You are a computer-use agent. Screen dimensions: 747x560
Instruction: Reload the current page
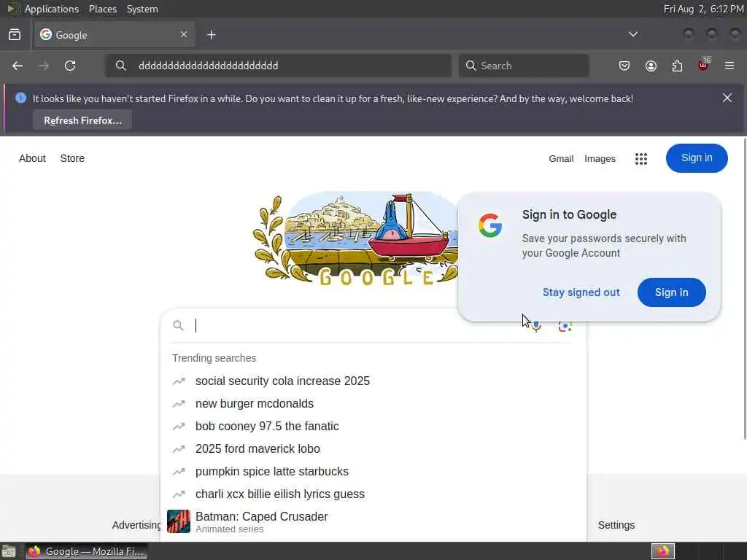(x=70, y=66)
